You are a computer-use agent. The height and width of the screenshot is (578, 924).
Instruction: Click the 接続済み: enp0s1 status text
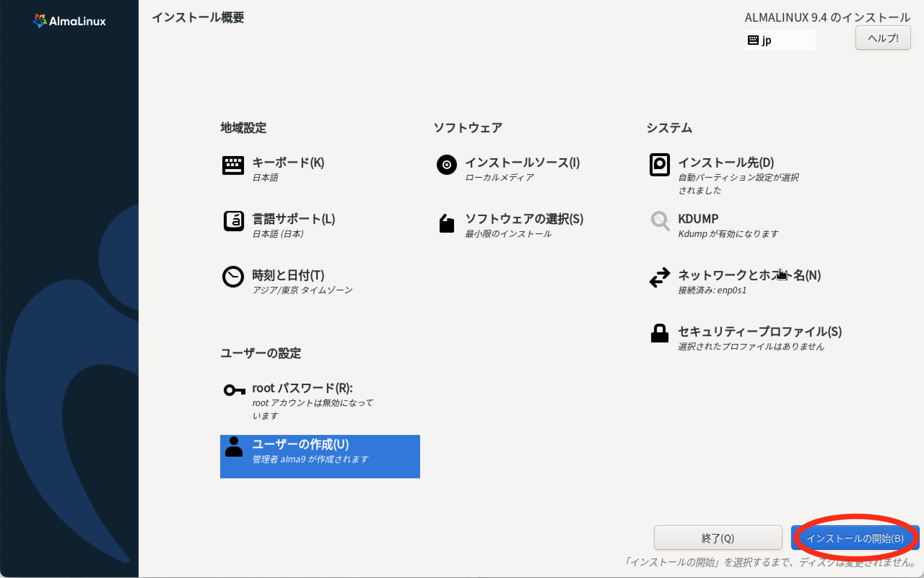(712, 290)
